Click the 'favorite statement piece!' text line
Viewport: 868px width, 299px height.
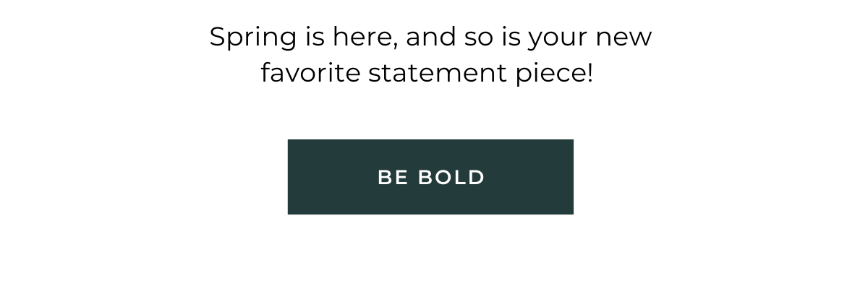(427, 74)
